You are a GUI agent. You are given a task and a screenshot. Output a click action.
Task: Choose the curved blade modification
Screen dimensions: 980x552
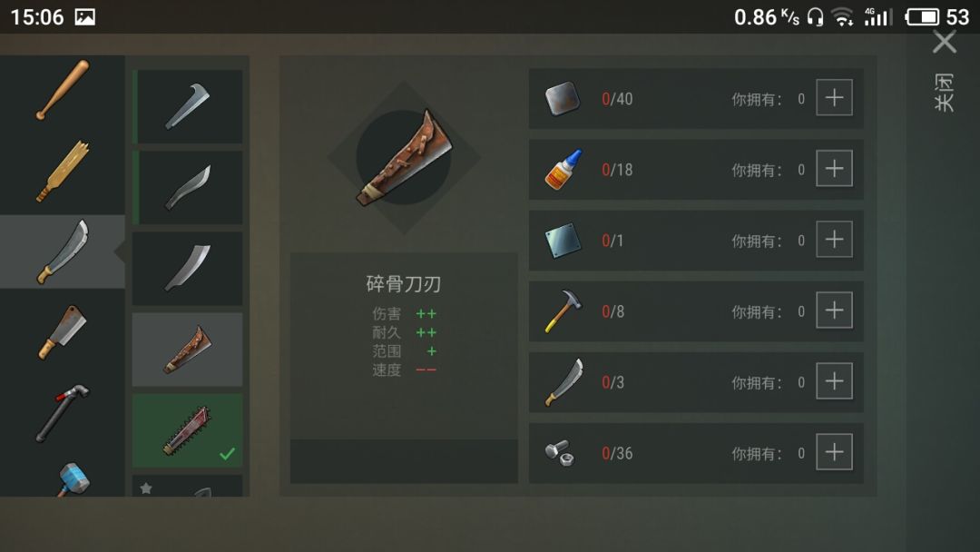pyautogui.click(x=188, y=188)
